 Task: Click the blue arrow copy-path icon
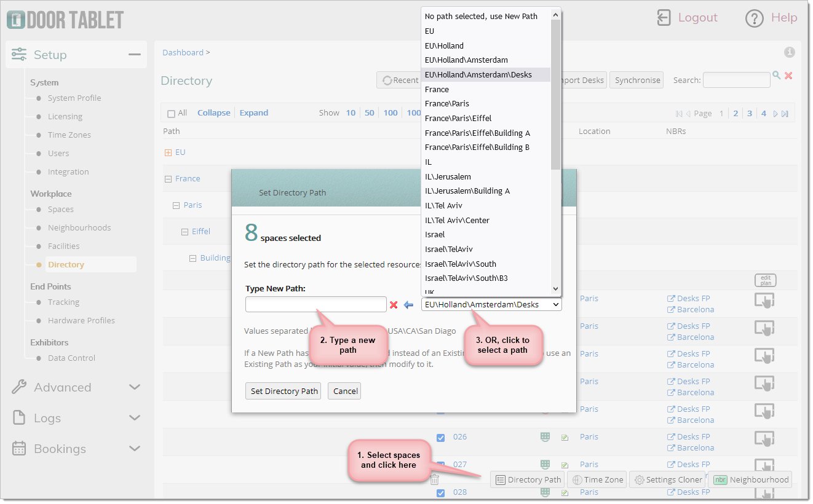(408, 305)
